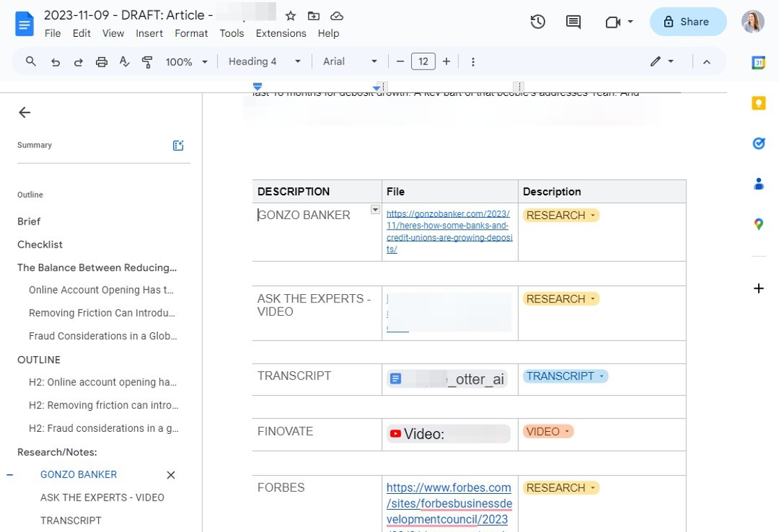Screen dimensions: 779x532
Task: Click the print icon in toolbar
Action: 102,62
